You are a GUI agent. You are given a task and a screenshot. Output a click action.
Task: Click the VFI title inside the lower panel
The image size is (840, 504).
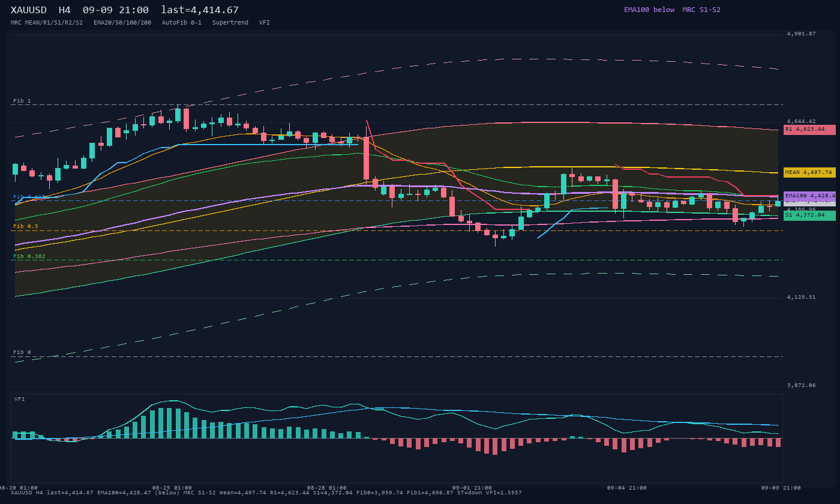20,399
